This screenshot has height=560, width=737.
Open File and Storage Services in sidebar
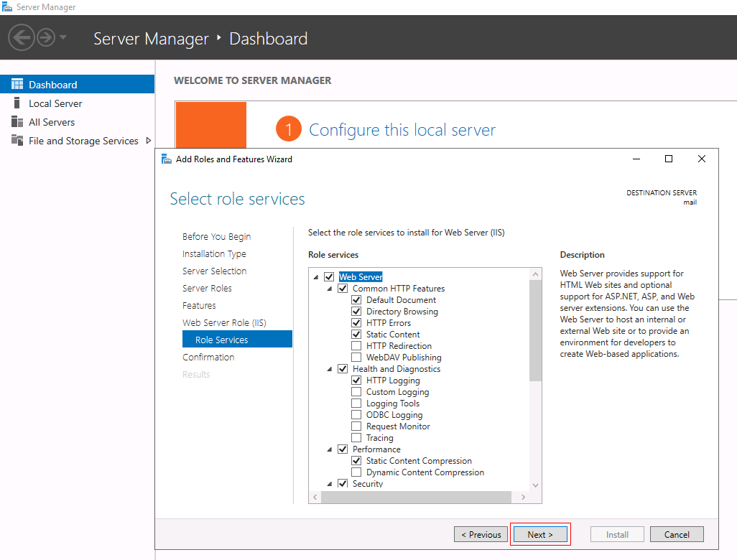77,141
